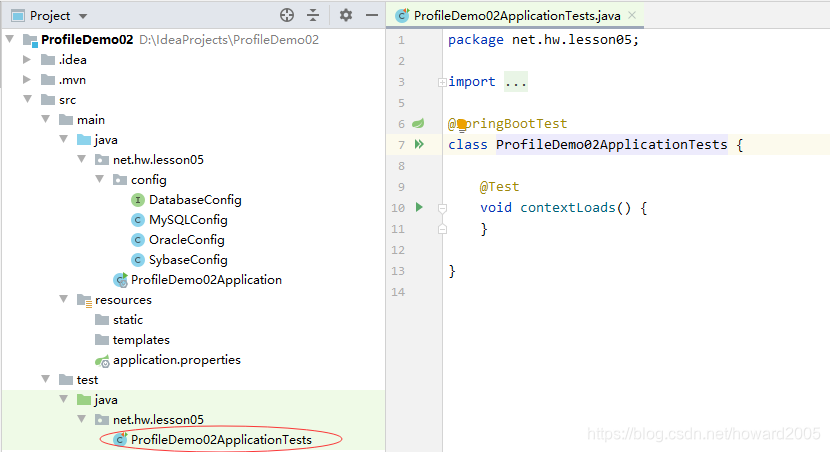Click the Spring leaf gutter icon on line 6
Viewport: 830px width, 452px height.
pos(418,123)
